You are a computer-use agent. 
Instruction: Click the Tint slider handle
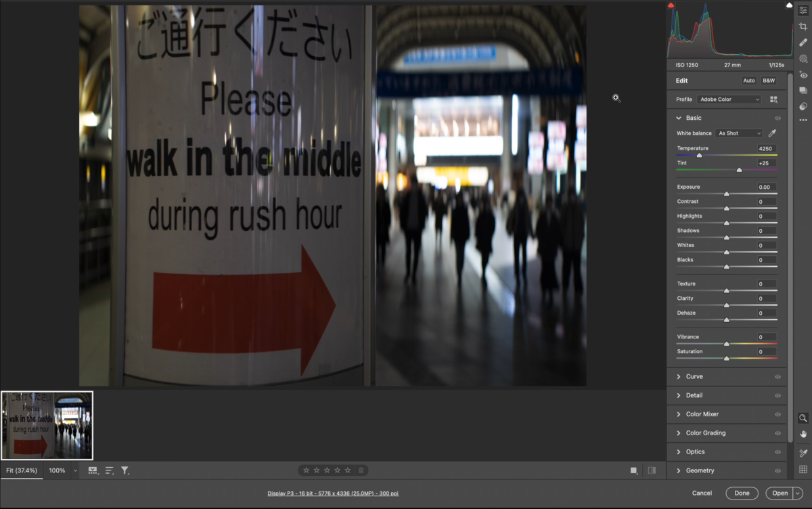coord(740,170)
